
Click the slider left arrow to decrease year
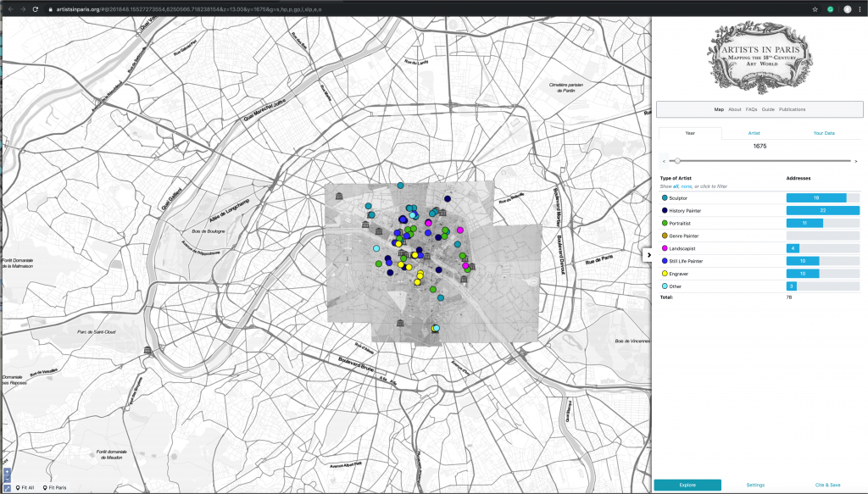coord(665,161)
